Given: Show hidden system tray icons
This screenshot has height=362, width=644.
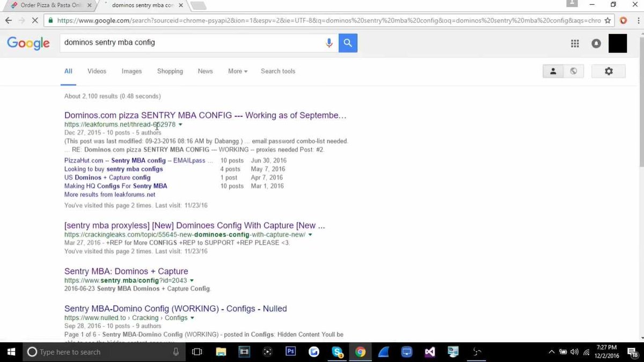Looking at the screenshot, I should (552, 352).
